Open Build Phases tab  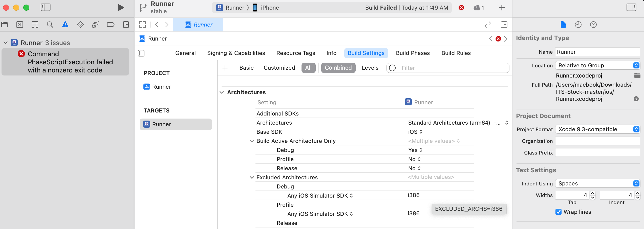click(x=413, y=53)
